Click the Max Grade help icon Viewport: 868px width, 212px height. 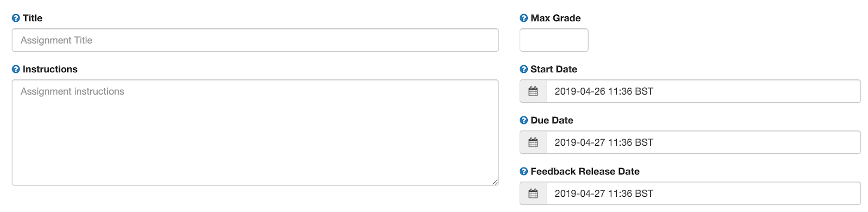pyautogui.click(x=524, y=18)
